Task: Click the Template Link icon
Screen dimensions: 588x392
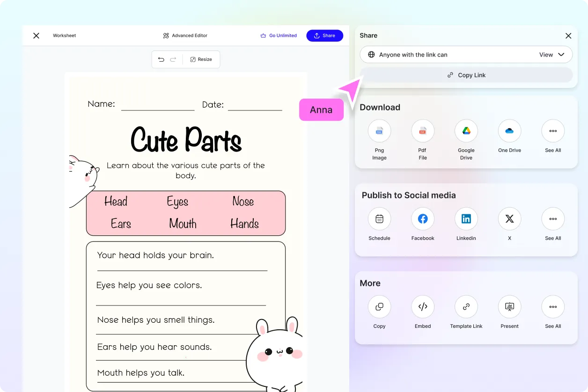Action: coord(466,307)
